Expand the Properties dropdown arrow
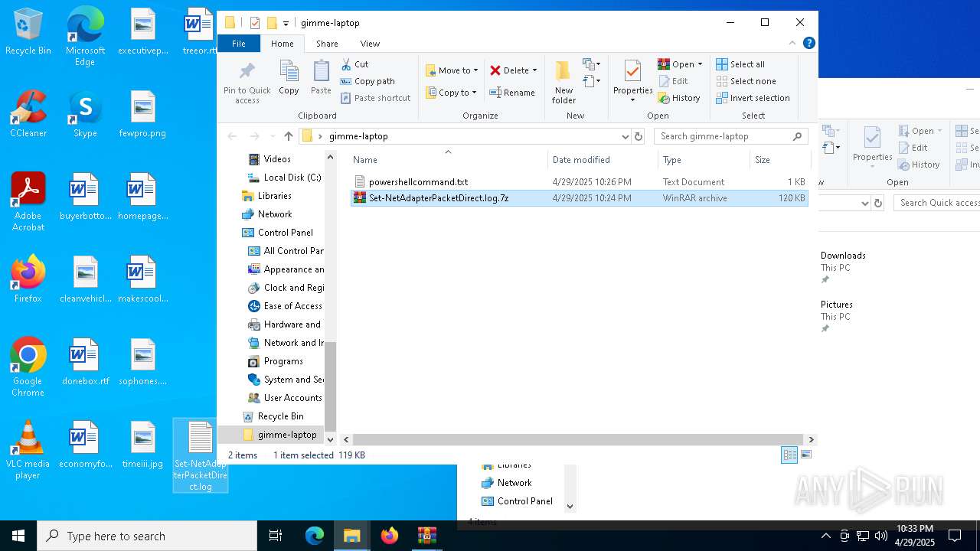This screenshot has height=551, width=980. click(x=632, y=100)
